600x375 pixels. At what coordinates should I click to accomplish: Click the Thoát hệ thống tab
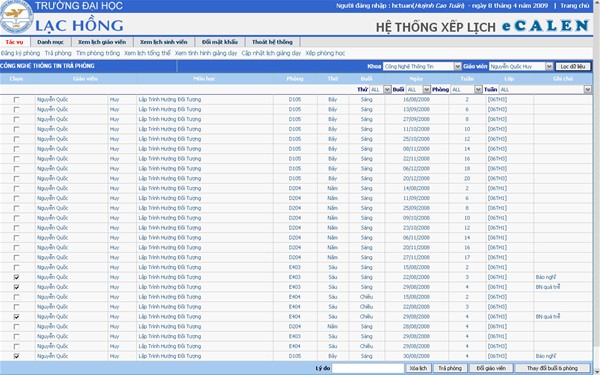coord(272,42)
